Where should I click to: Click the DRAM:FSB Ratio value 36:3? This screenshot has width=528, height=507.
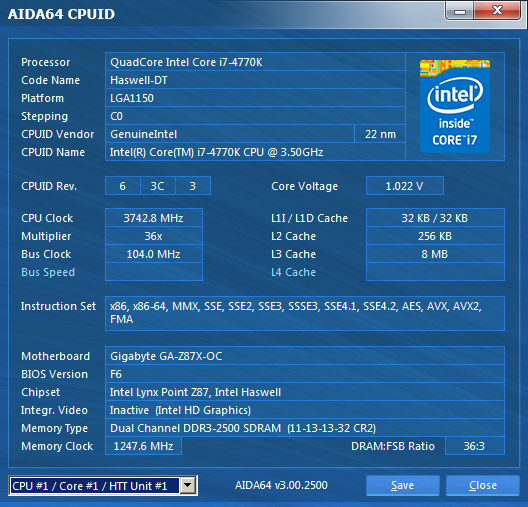coord(474,446)
